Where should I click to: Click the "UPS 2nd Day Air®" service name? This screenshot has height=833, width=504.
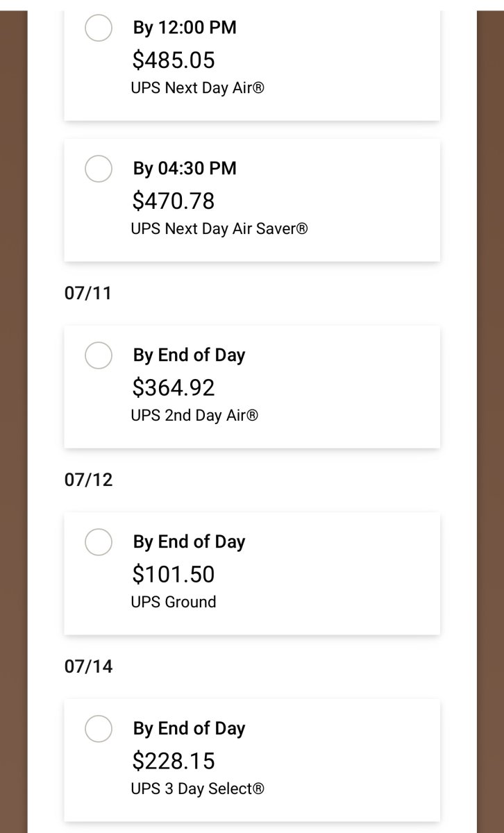(x=194, y=416)
